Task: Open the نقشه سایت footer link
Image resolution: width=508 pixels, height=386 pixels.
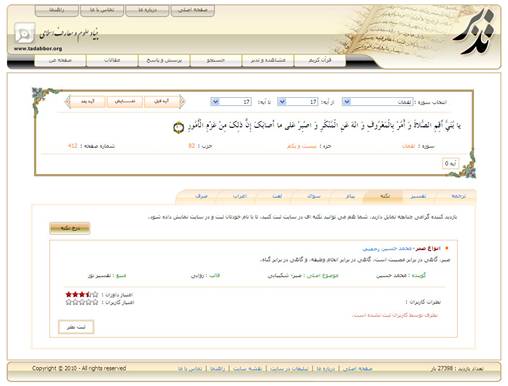Action: point(247,369)
